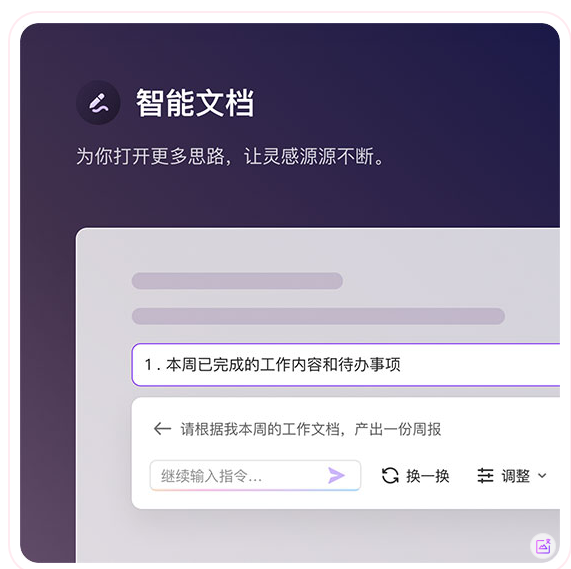Send the instruction with the purple arrow
This screenshot has width=571, height=569.
coord(336,475)
